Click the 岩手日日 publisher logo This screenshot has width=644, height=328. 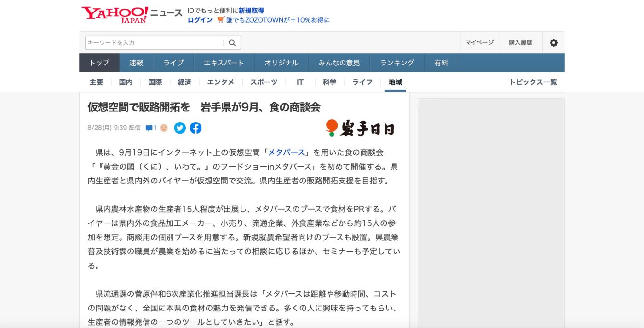point(360,129)
